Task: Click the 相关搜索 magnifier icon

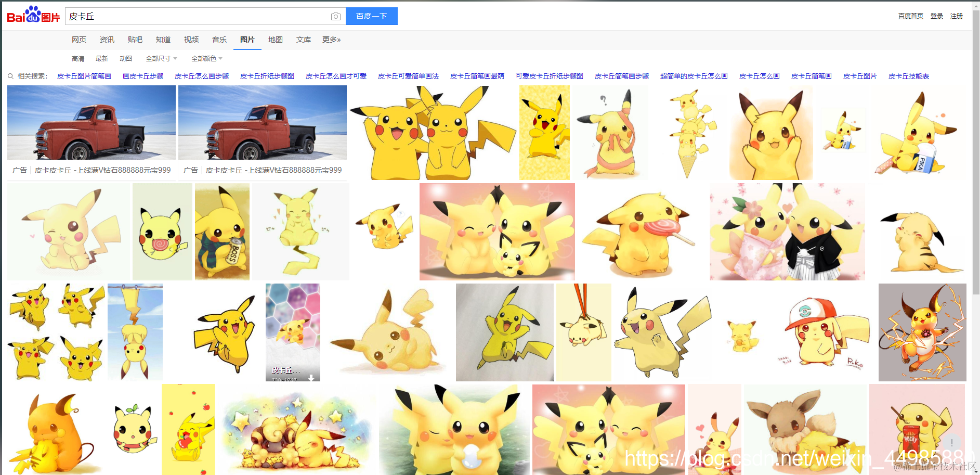Action: pyautogui.click(x=10, y=76)
